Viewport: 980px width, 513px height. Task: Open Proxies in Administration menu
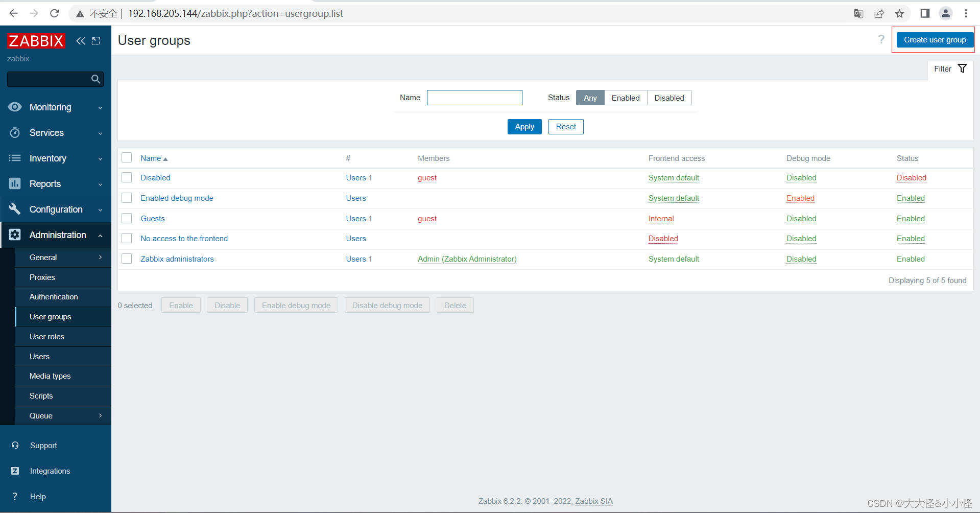tap(63, 277)
